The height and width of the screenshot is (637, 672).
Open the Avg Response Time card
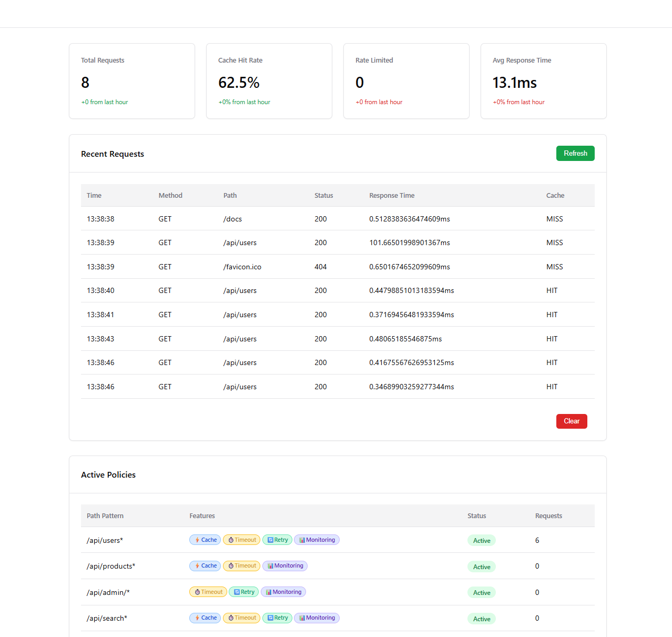[x=544, y=81]
